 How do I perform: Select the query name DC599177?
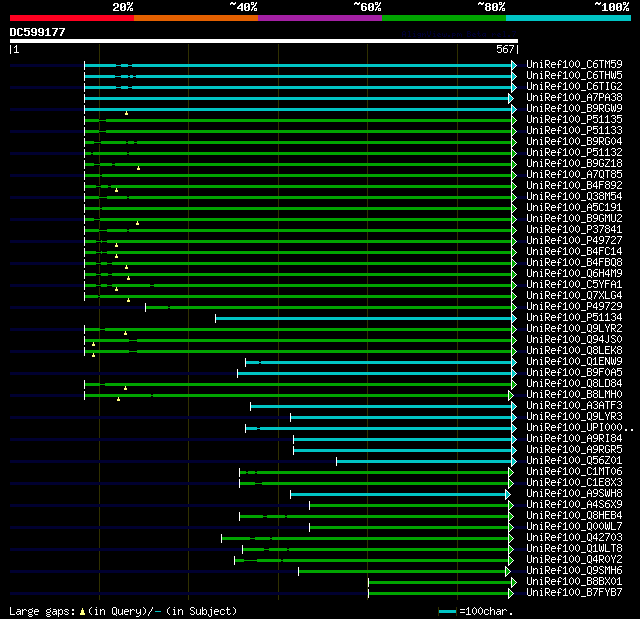coord(38,32)
